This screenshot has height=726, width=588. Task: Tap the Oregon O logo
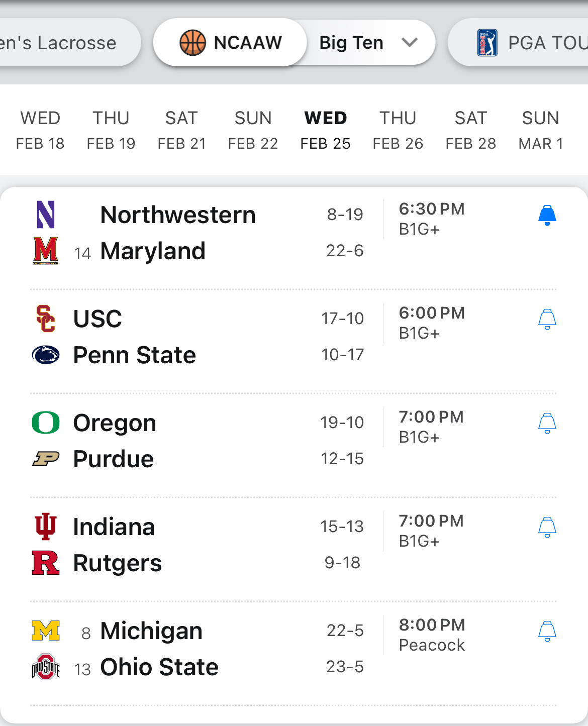[x=46, y=423]
